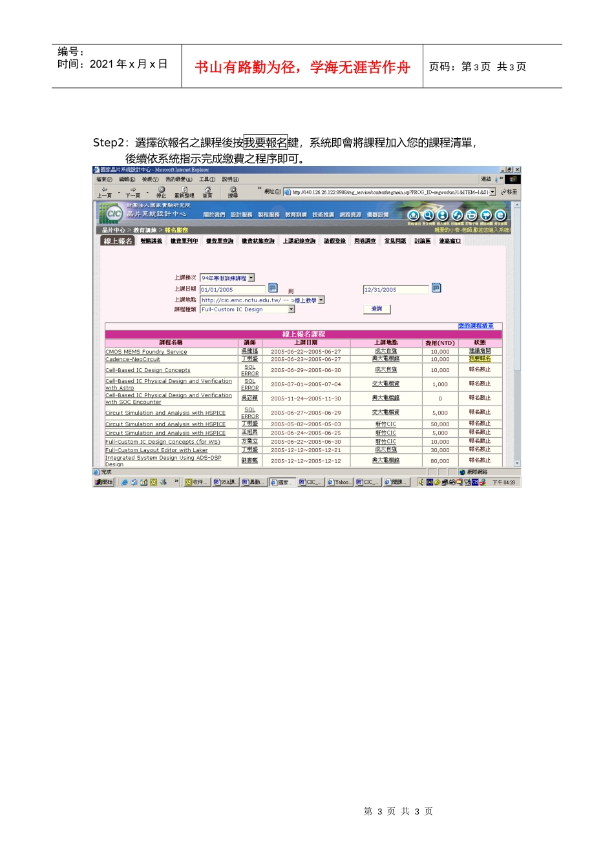Click 我要報名 for Cadence-NeoCircuit

(x=480, y=358)
